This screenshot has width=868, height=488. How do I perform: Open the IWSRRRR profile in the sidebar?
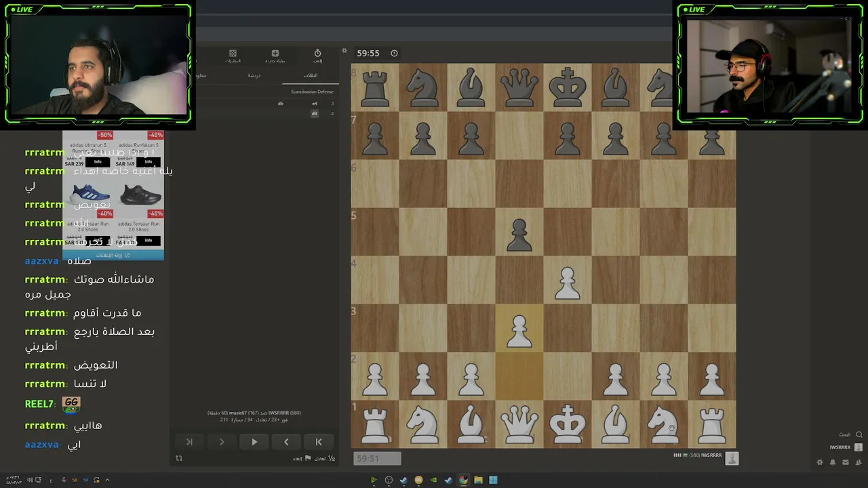pyautogui.click(x=846, y=447)
